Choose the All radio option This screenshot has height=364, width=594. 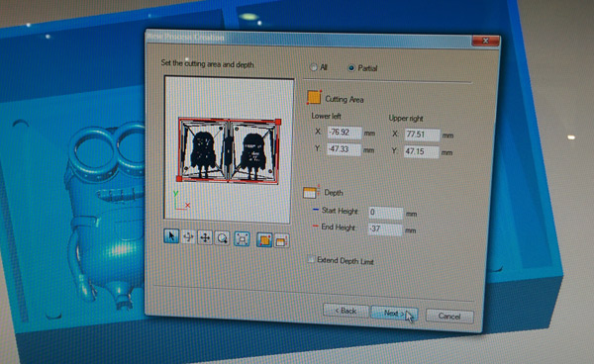point(313,67)
